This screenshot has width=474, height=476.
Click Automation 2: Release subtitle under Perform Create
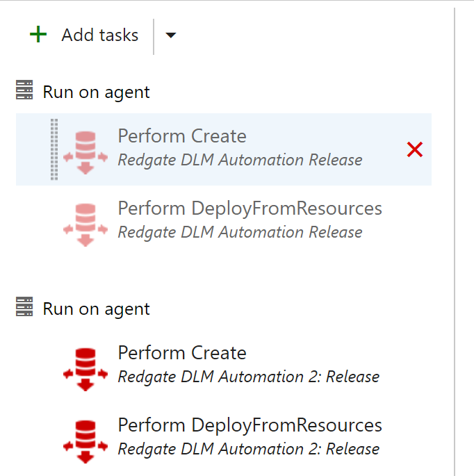pyautogui.click(x=249, y=377)
